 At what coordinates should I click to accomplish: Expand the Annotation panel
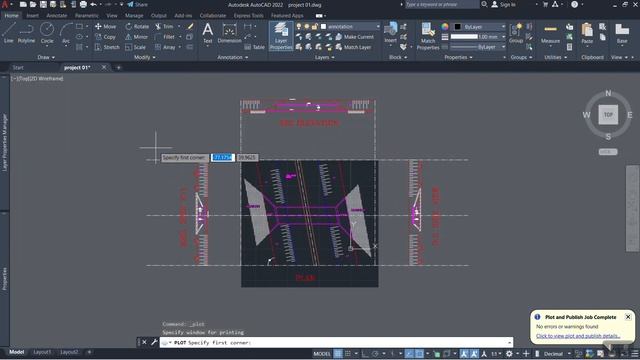click(233, 58)
